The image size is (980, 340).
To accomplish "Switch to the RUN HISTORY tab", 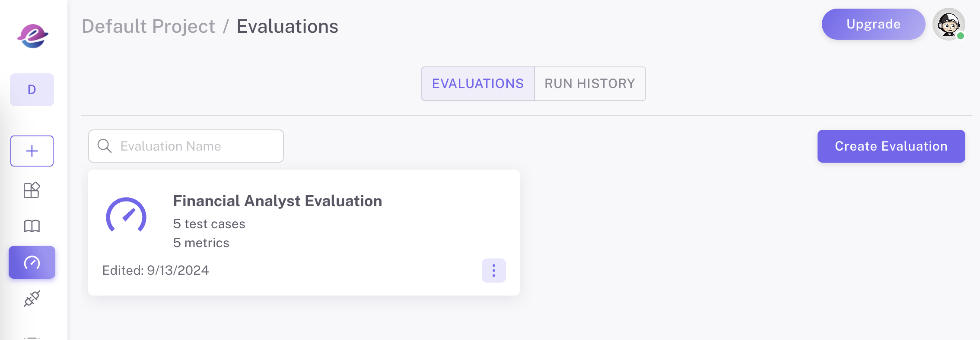I will click(590, 84).
